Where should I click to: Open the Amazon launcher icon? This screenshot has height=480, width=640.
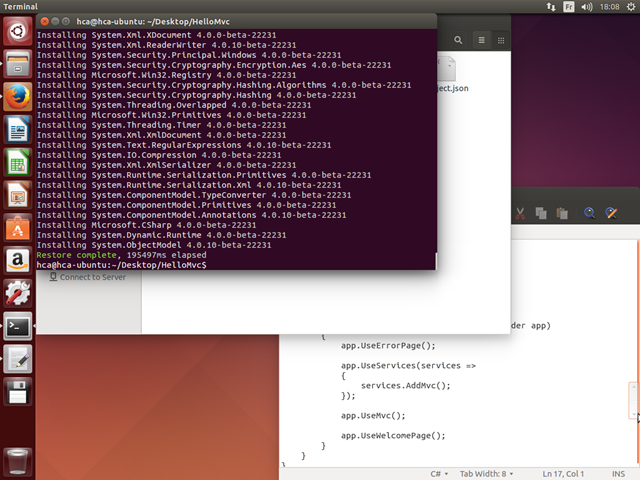coord(18,260)
